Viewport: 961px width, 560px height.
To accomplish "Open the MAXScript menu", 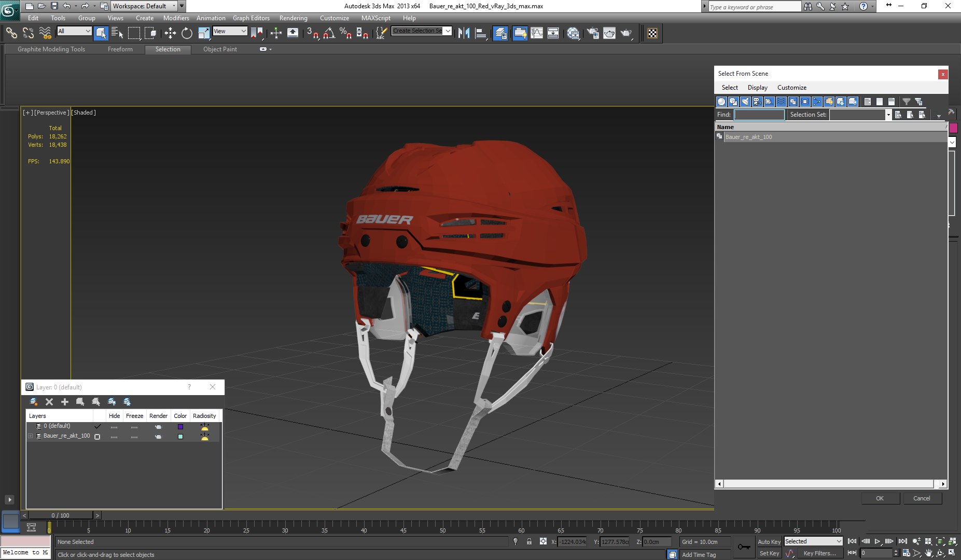I will 375,18.
